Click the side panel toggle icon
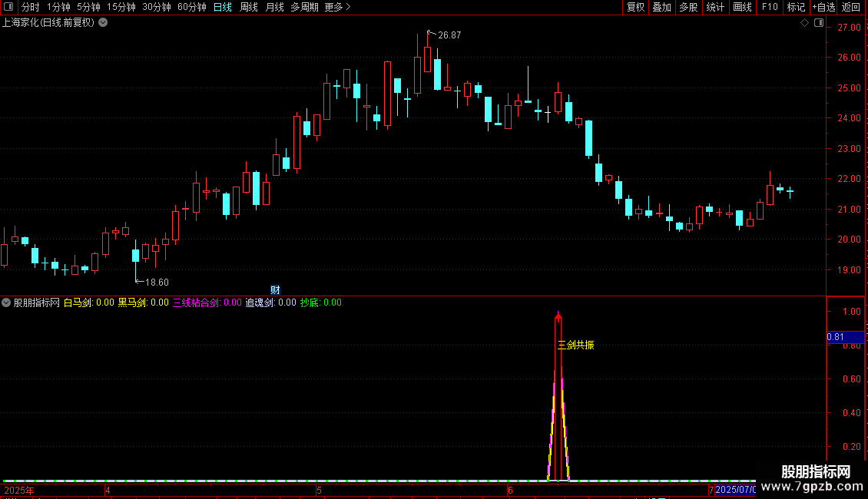Image resolution: width=868 pixels, height=499 pixels. pyautogui.click(x=819, y=23)
